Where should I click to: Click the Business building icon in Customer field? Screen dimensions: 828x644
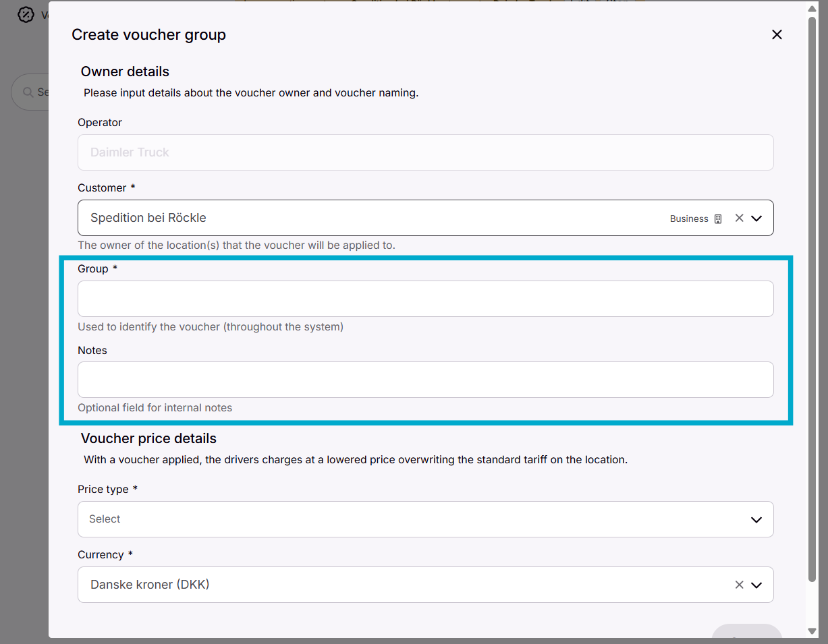pos(718,218)
